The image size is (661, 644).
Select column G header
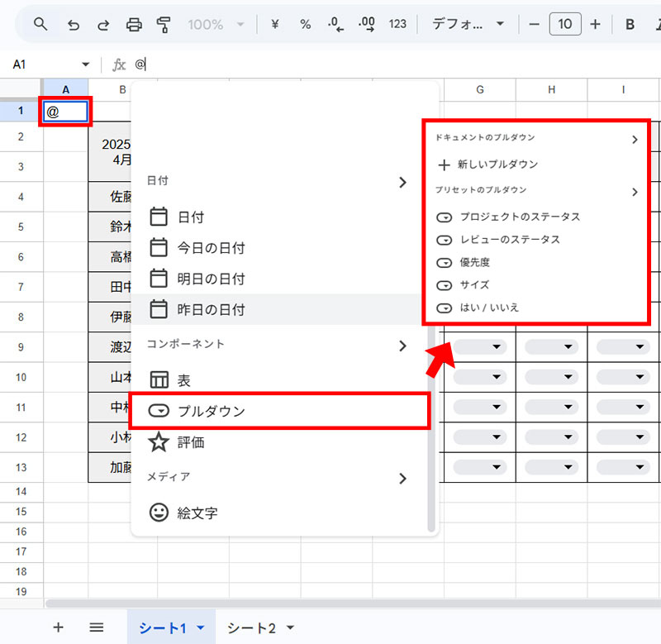point(480,89)
